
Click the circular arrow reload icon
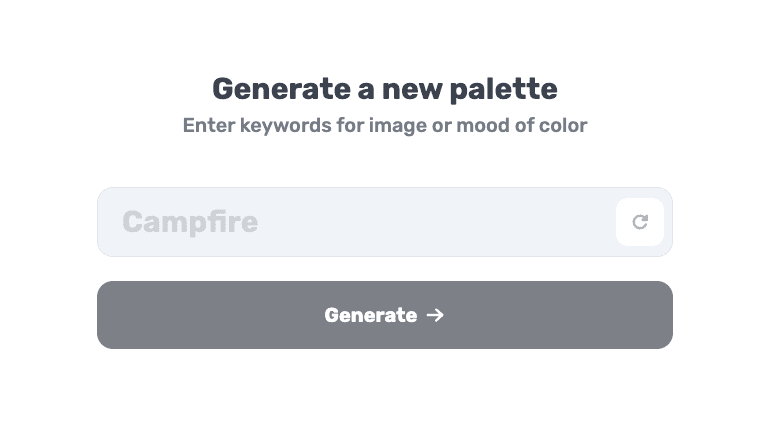point(640,222)
